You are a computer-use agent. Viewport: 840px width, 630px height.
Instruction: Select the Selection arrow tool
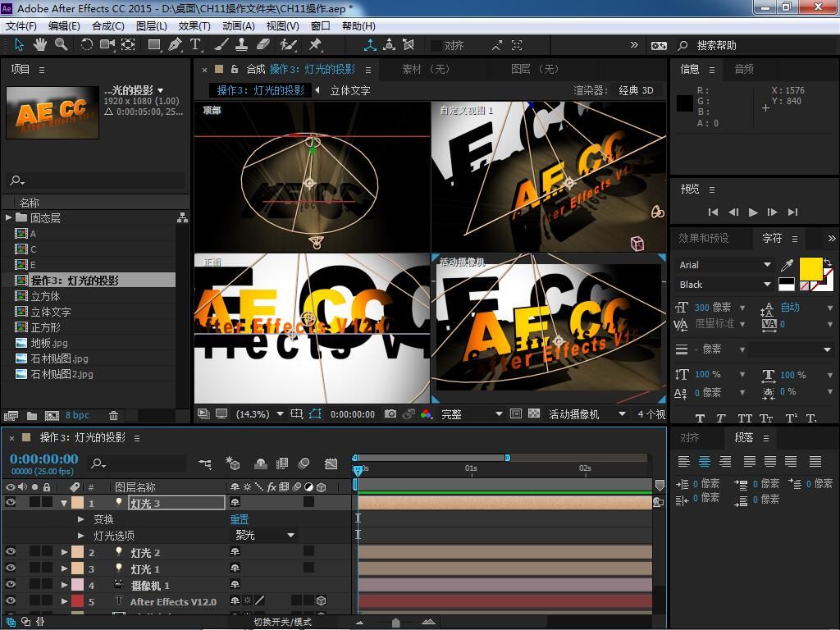coord(19,45)
